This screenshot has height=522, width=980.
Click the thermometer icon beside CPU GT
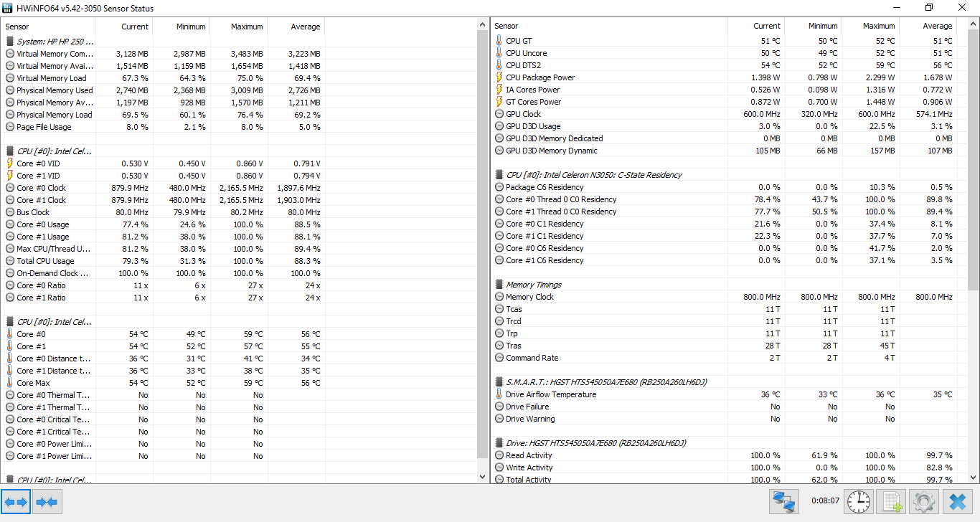(499, 41)
